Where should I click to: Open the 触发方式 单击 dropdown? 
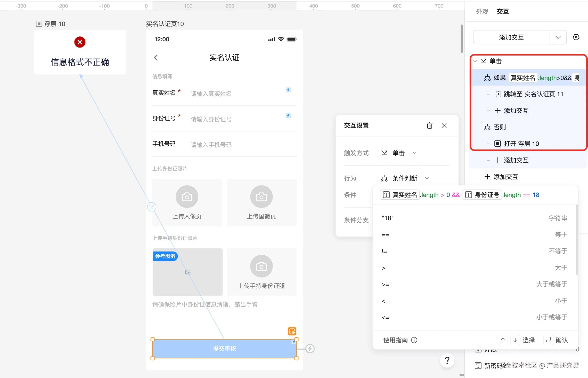coord(399,153)
